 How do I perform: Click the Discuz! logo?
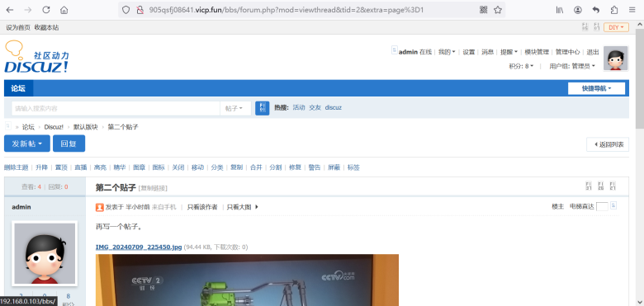click(x=36, y=57)
